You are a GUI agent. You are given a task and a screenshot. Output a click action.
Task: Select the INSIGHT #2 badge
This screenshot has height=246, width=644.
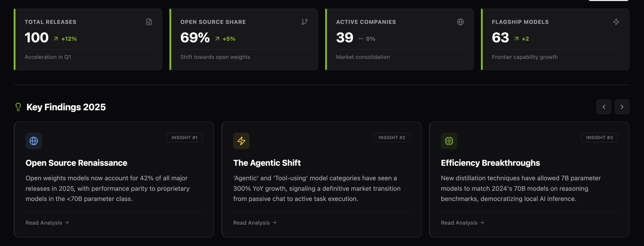[392, 137]
